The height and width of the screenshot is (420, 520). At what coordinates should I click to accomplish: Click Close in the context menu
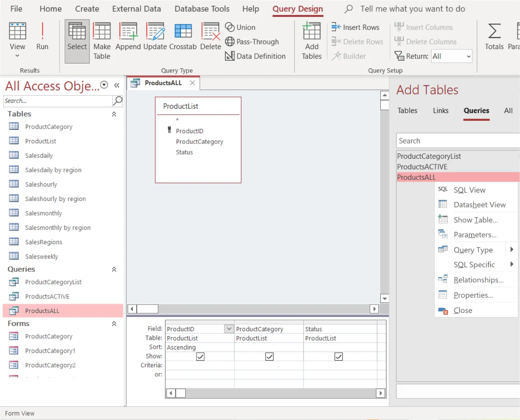click(463, 310)
